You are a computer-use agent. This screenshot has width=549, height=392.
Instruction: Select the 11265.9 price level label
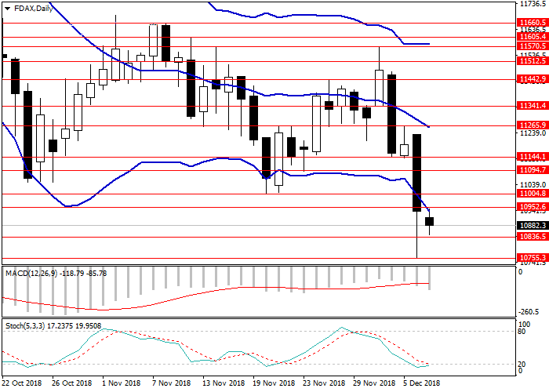coord(533,125)
